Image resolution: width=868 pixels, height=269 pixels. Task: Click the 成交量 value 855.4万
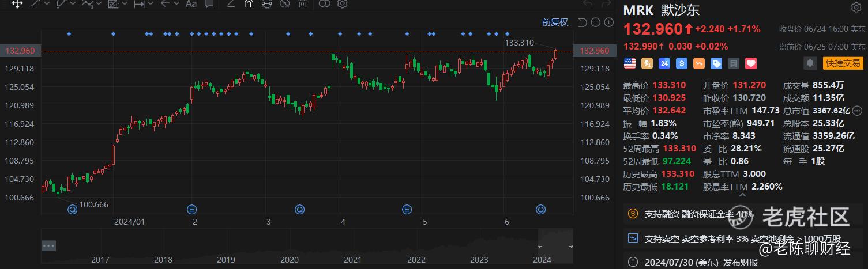coord(828,85)
